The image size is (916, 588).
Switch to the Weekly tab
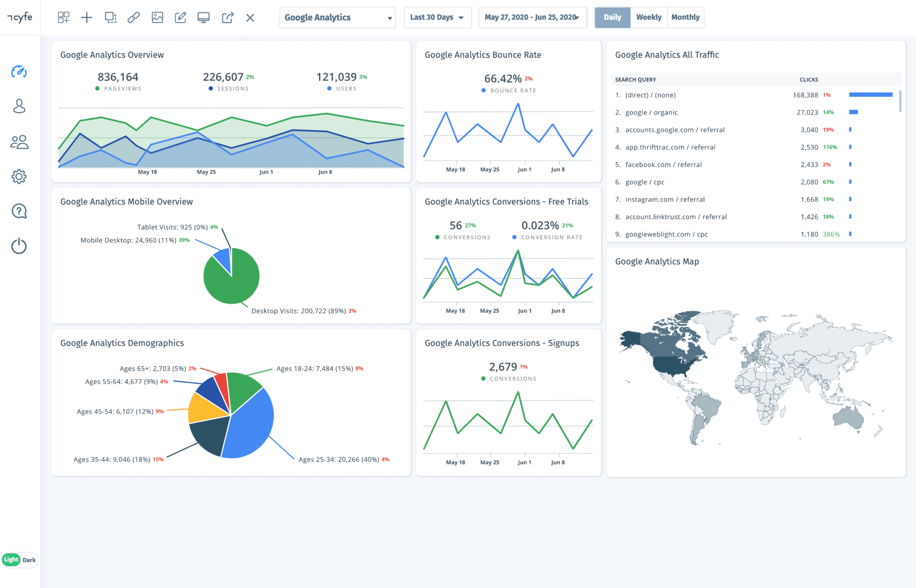point(649,17)
